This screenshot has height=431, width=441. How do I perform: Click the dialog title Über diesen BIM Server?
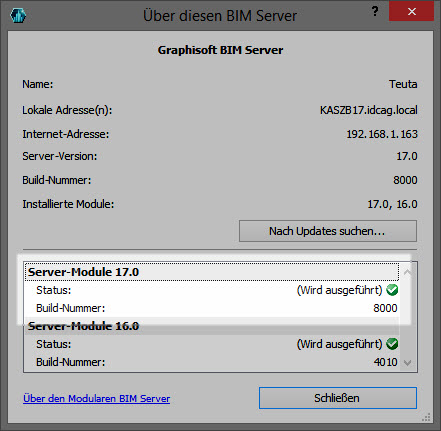pyautogui.click(x=220, y=16)
